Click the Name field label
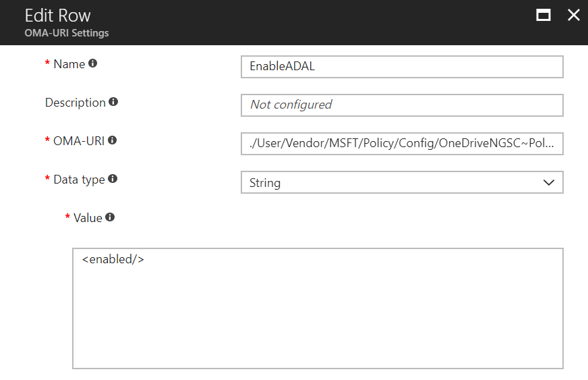588x380 pixels. [x=69, y=64]
